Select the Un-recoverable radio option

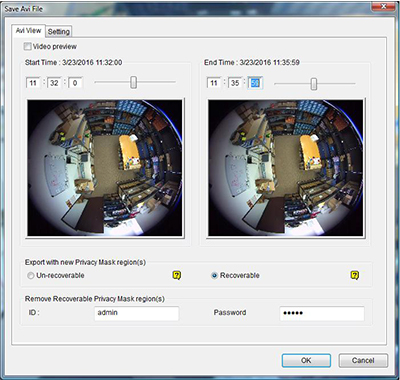pos(31,276)
